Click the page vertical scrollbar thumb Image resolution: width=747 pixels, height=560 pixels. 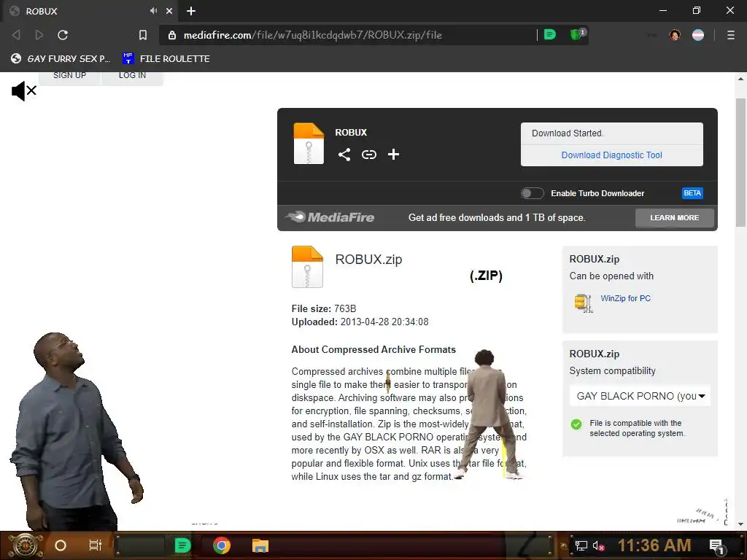pyautogui.click(x=740, y=163)
